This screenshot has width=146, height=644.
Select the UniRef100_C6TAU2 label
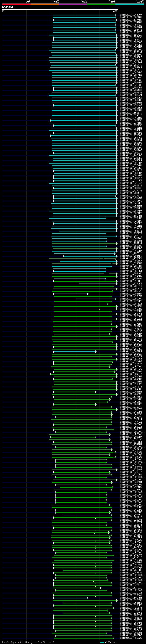pos(131,47)
